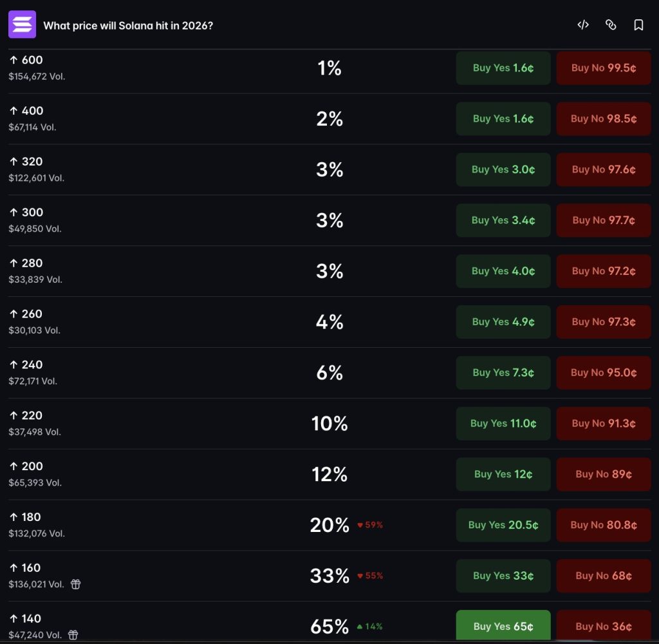This screenshot has width=659, height=644.
Task: Buy No at 98.5¢ for 400 target
Action: pos(604,118)
